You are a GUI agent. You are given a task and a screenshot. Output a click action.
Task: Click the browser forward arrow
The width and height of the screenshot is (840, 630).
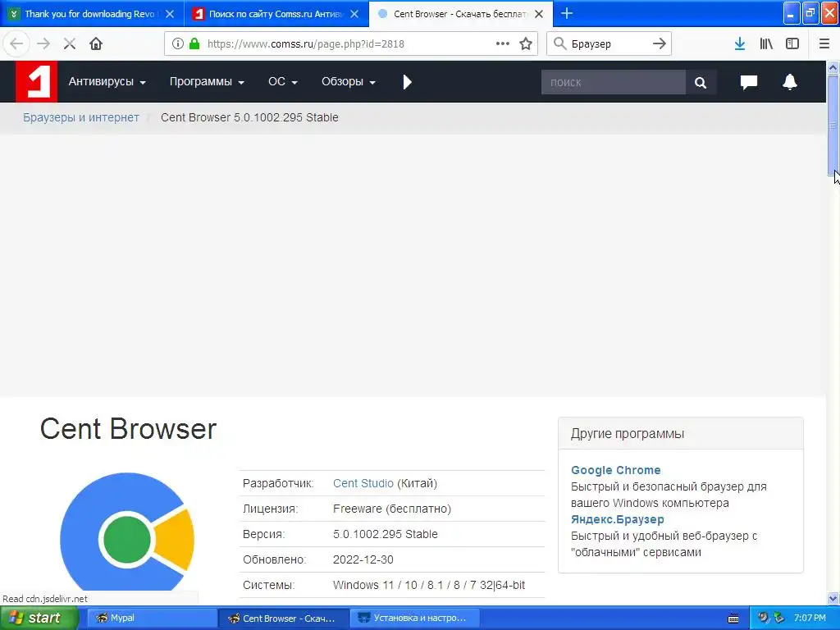click(43, 43)
